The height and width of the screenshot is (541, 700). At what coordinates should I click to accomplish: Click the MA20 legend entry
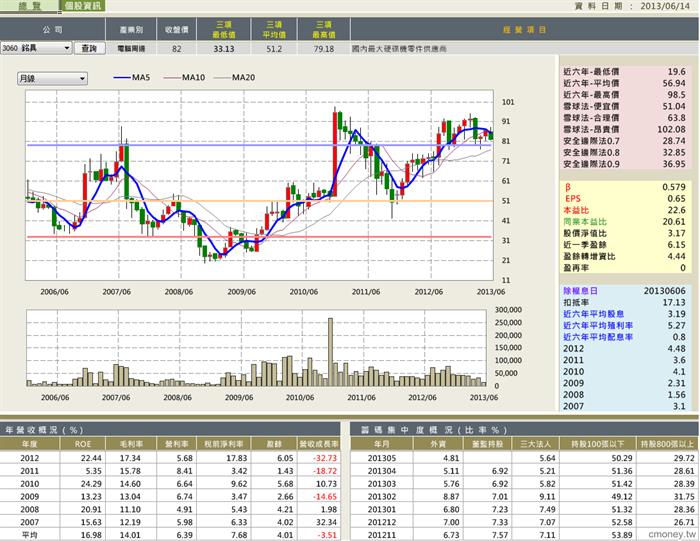tap(234, 78)
